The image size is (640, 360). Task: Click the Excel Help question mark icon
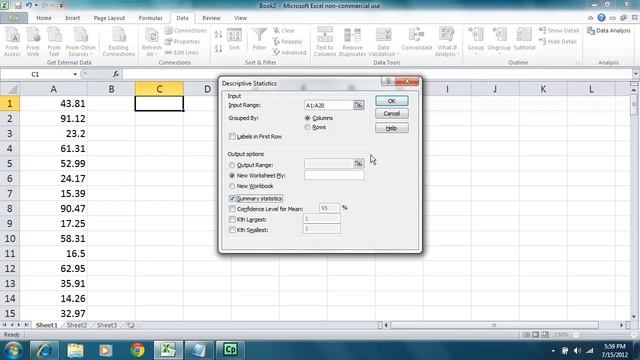pyautogui.click(x=601, y=18)
